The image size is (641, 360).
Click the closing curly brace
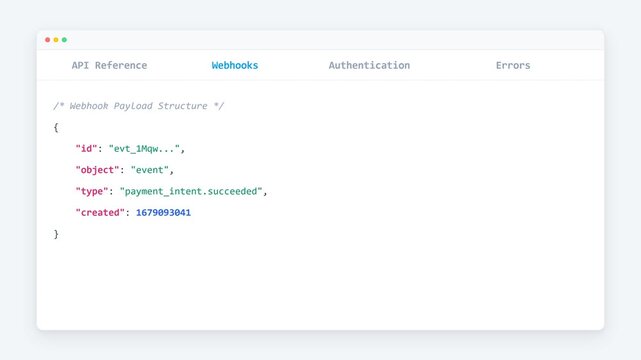point(56,234)
